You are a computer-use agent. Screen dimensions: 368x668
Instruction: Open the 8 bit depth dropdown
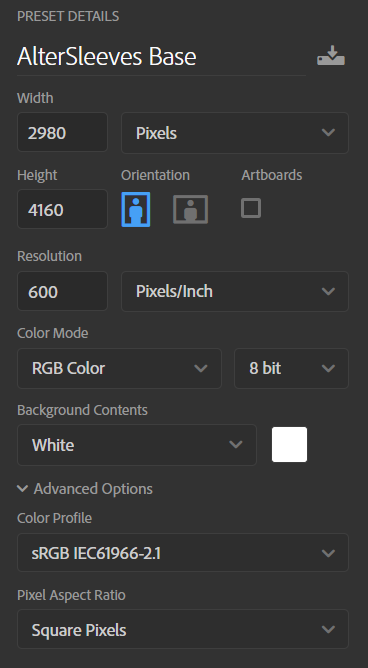pyautogui.click(x=291, y=369)
